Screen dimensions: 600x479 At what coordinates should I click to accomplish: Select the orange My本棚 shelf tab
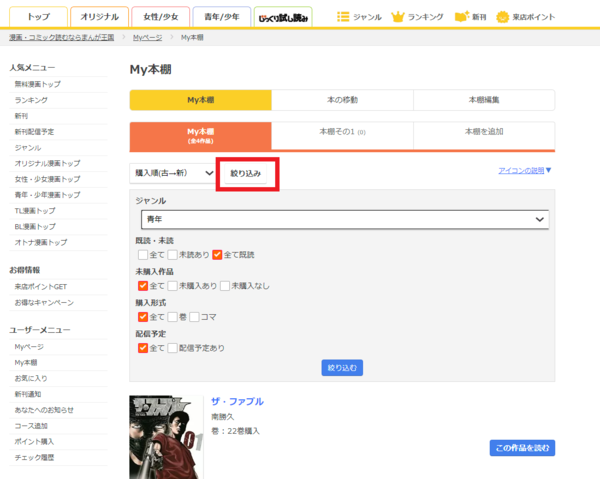tap(201, 136)
